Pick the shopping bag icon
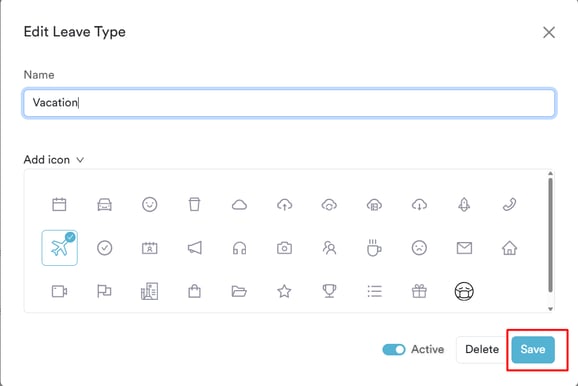This screenshot has height=386, width=578. point(195,291)
